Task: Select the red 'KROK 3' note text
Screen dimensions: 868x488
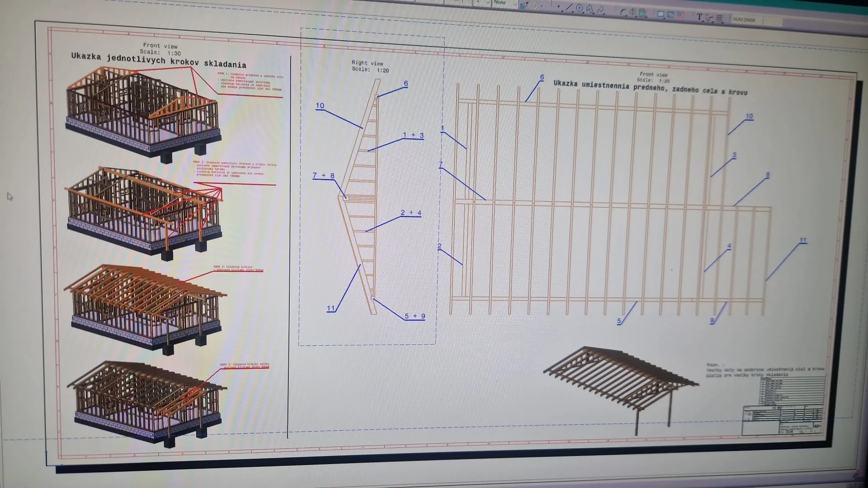Action: pos(238,268)
